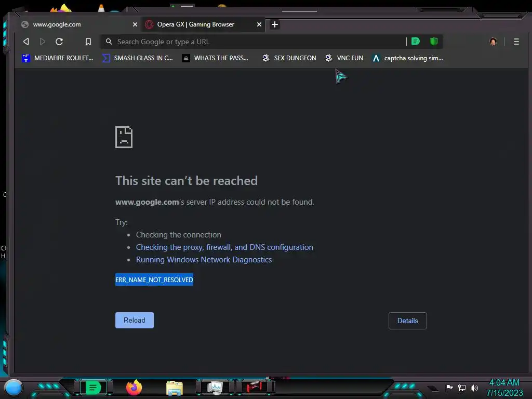The width and height of the screenshot is (532, 399).
Task: Open the user profile avatar
Action: pyautogui.click(x=493, y=42)
